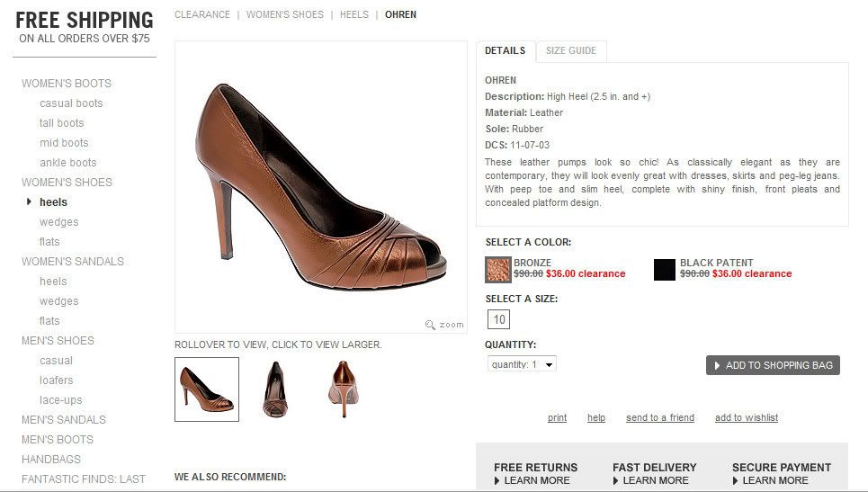
Task: Expand Fast Delivery learn more
Action: (655, 480)
